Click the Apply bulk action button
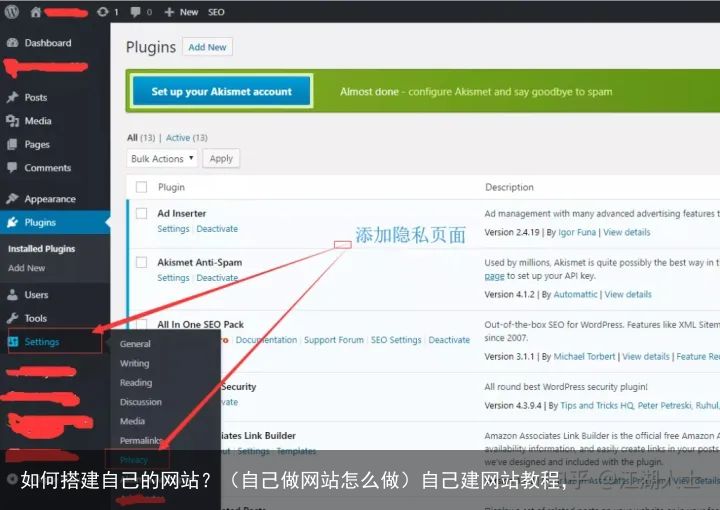This screenshot has height=510, width=720. tap(221, 158)
